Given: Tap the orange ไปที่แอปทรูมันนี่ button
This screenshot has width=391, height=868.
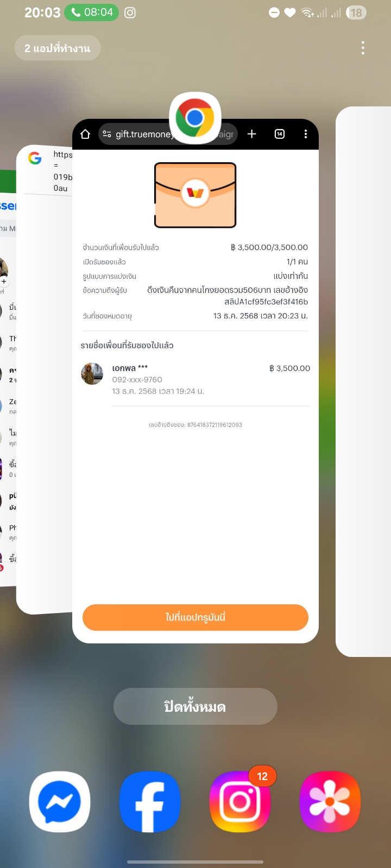Looking at the screenshot, I should pyautogui.click(x=195, y=617).
